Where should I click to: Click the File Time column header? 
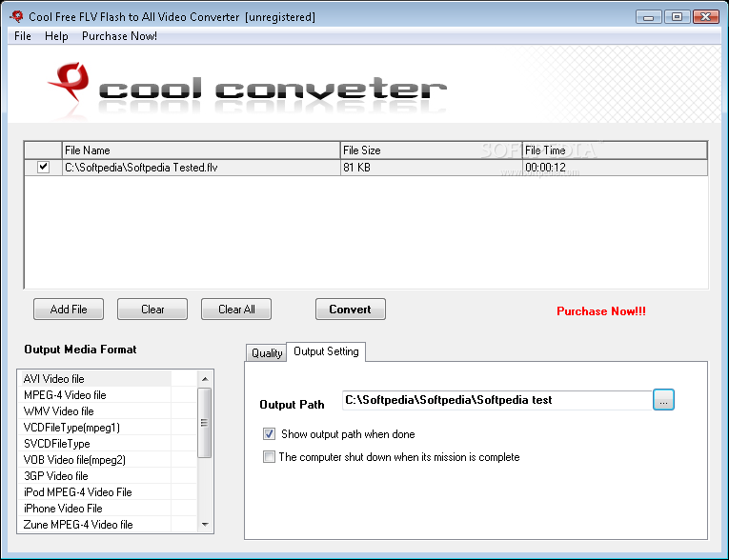point(615,150)
